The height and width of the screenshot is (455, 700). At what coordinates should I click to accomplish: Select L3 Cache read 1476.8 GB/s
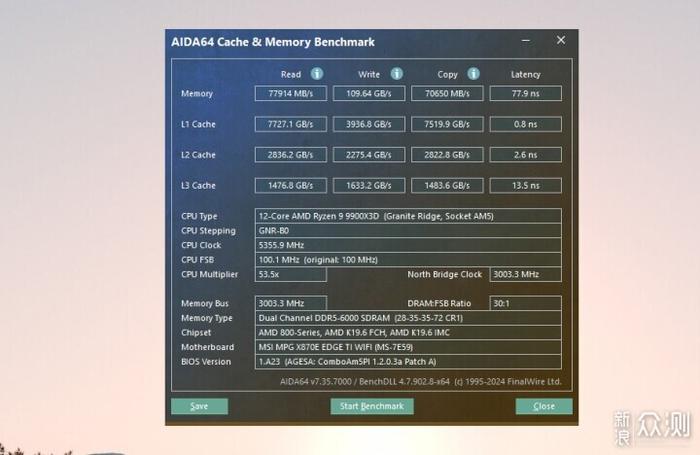tap(291, 185)
